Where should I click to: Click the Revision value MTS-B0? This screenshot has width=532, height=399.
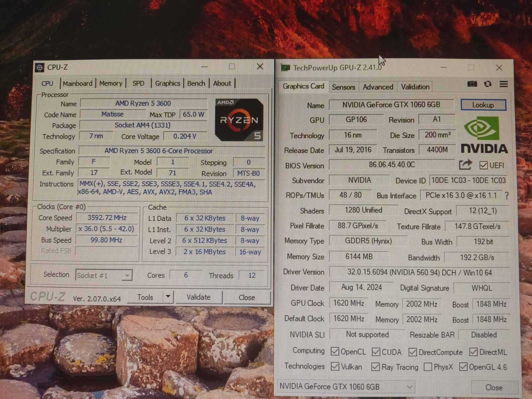point(248,173)
